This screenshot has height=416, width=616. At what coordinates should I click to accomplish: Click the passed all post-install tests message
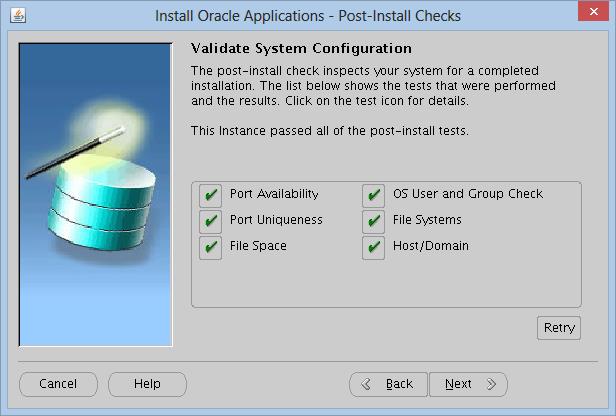(x=330, y=130)
